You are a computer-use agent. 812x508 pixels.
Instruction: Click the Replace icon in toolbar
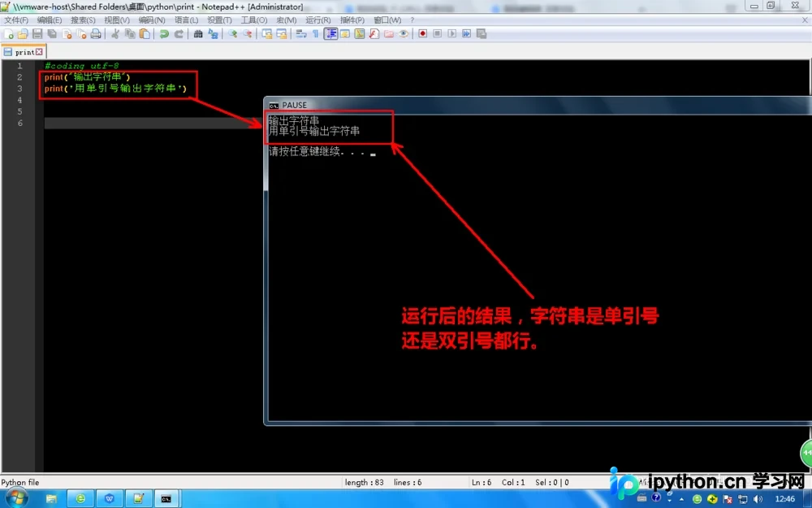click(x=213, y=33)
